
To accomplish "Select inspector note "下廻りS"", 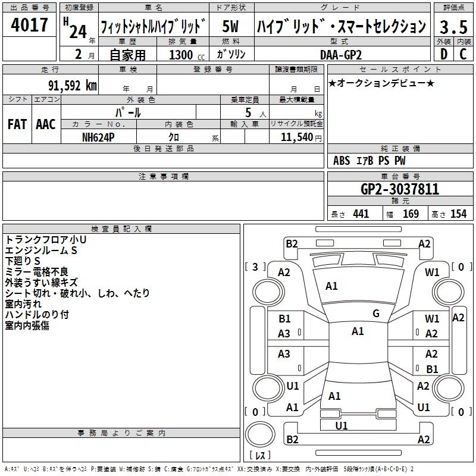I will (23, 261).
